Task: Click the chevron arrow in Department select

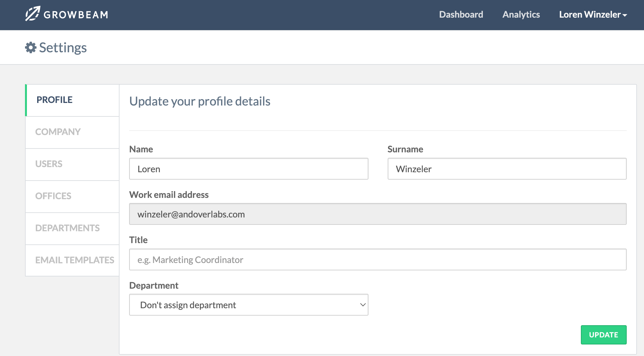Action: click(x=363, y=305)
